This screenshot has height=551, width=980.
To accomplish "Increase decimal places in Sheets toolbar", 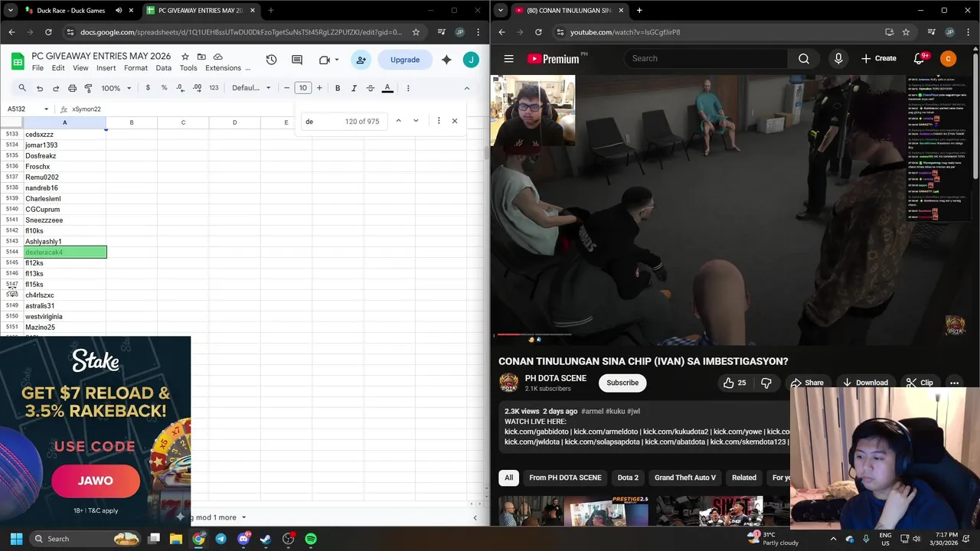I will click(197, 88).
